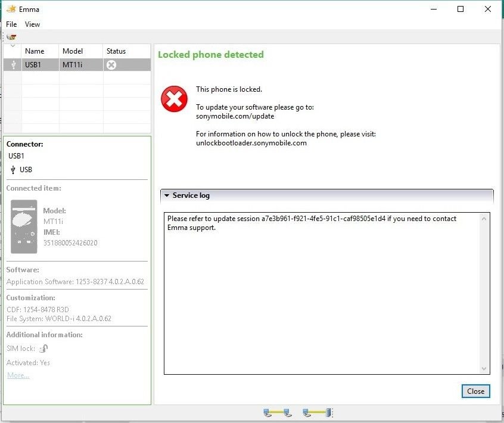
Task: Click the unlockbootloader.sonymobile.com text
Action: click(x=251, y=143)
